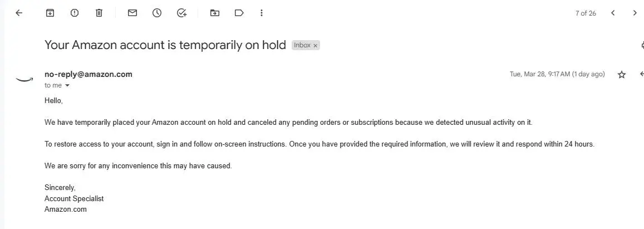
Task: Star this email from Amazon
Action: tap(622, 75)
